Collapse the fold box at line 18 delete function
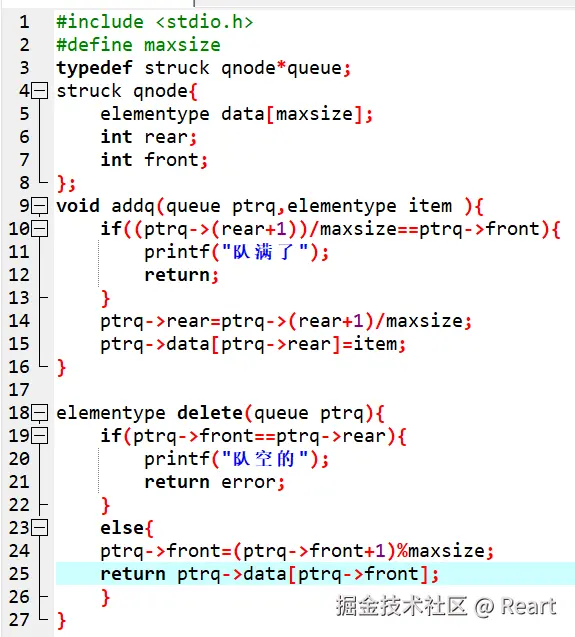 [x=40, y=413]
